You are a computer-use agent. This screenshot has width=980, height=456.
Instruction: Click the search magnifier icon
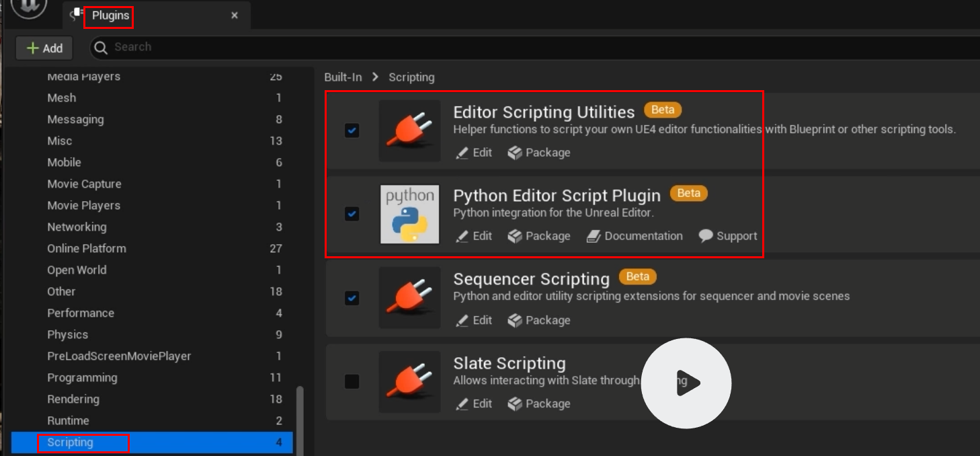click(101, 47)
